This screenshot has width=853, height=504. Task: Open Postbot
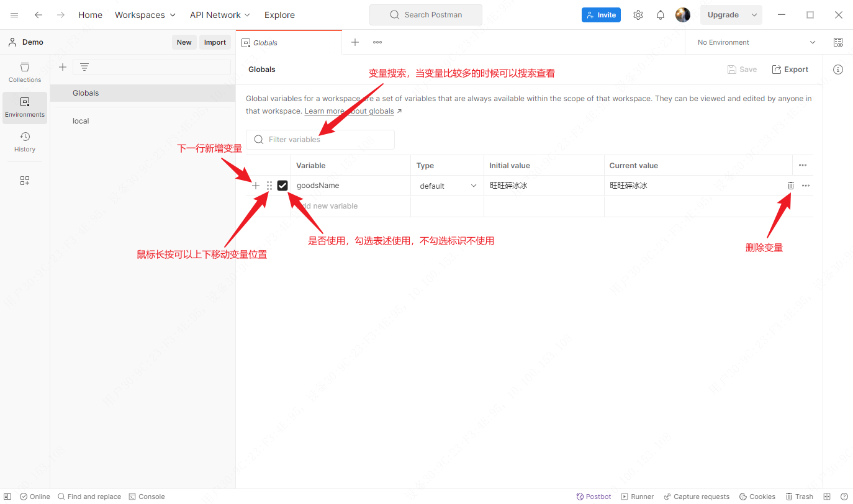coord(593,497)
